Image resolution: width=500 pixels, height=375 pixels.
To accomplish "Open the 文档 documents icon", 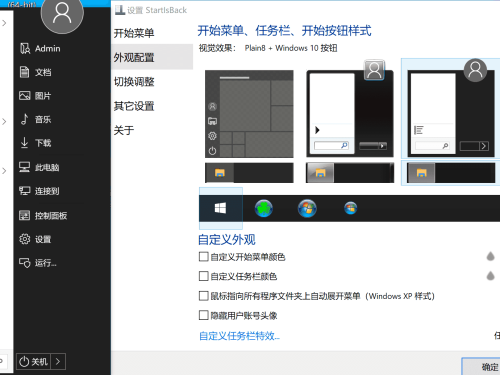I will click(25, 72).
